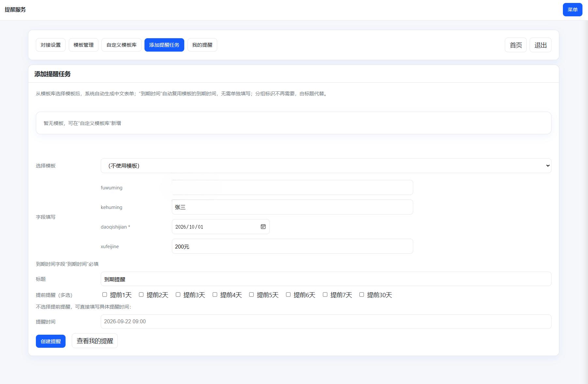Viewport: 588px width, 384px height.
Task: Open the 模板管理 tab
Action: [x=83, y=45]
